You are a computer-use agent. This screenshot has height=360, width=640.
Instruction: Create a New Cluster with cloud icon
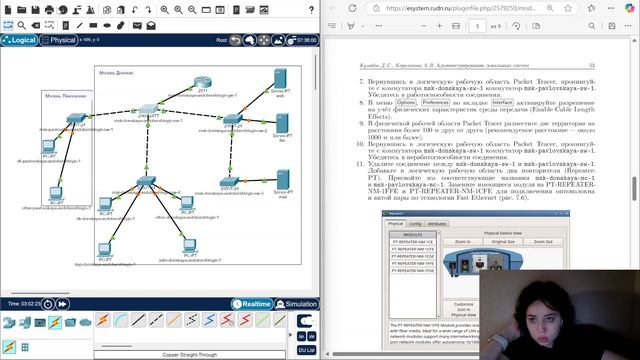(x=250, y=40)
